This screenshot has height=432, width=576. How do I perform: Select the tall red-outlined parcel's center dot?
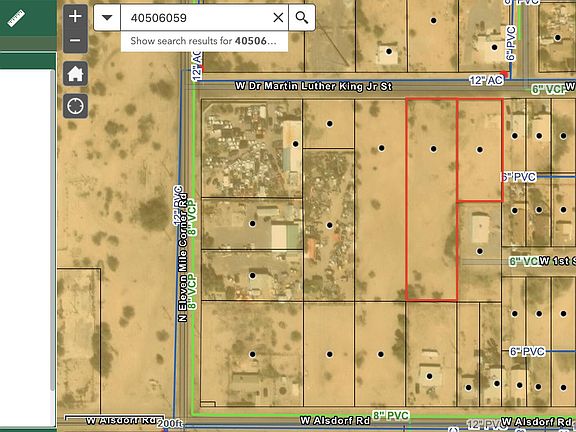point(433,149)
